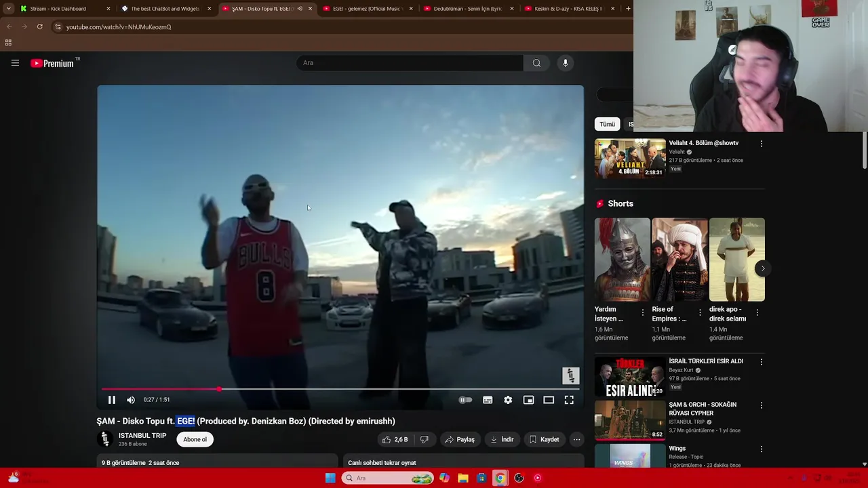
Task: Switch to 'EGE! - gelemez' browser tab
Action: pos(367,9)
